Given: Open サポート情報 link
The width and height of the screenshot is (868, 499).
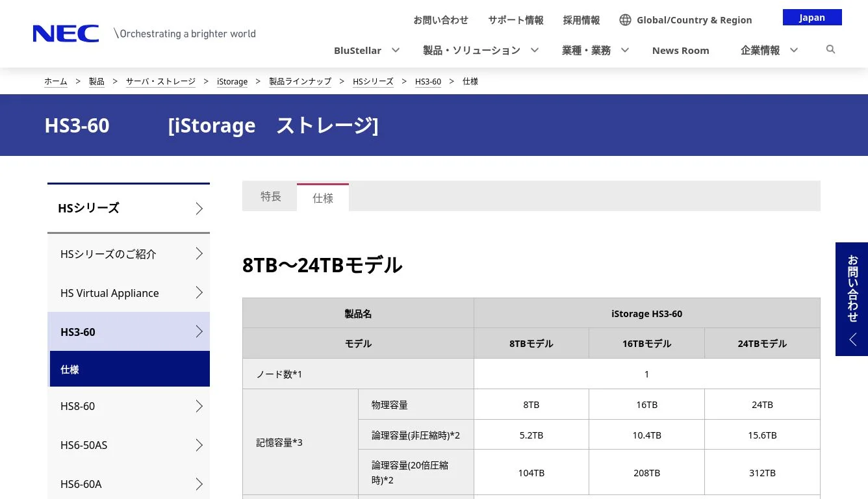Looking at the screenshot, I should [516, 20].
